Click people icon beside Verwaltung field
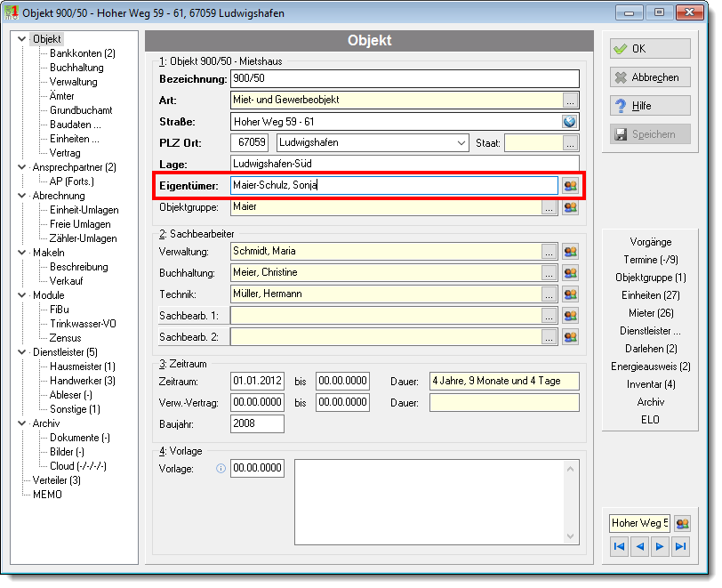Image resolution: width=722 pixels, height=588 pixels. [570, 252]
